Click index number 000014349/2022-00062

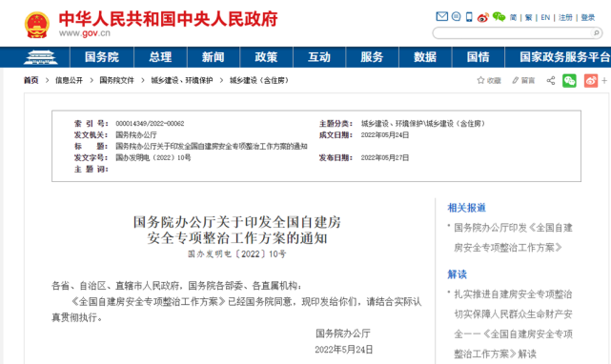pyautogui.click(x=150, y=124)
